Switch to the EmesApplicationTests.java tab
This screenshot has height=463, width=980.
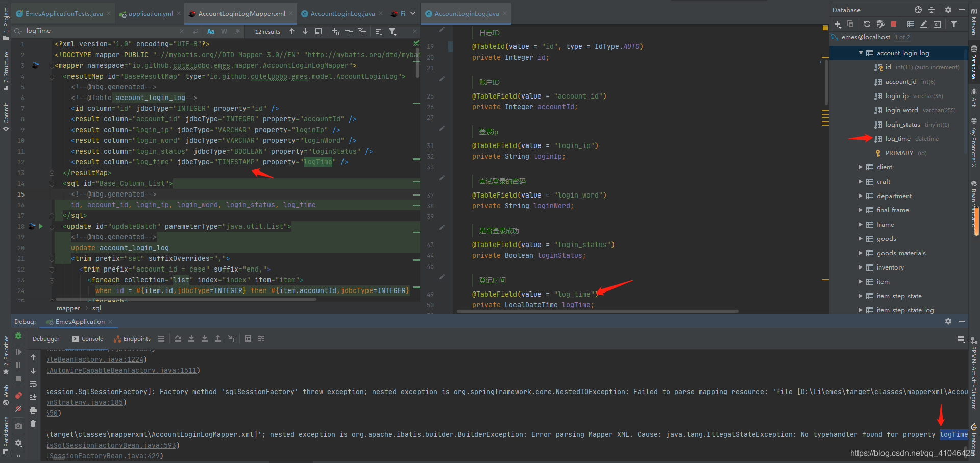(64, 14)
